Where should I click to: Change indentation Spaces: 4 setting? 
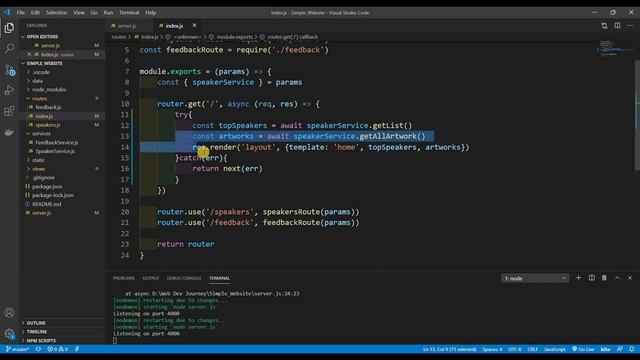click(492, 349)
